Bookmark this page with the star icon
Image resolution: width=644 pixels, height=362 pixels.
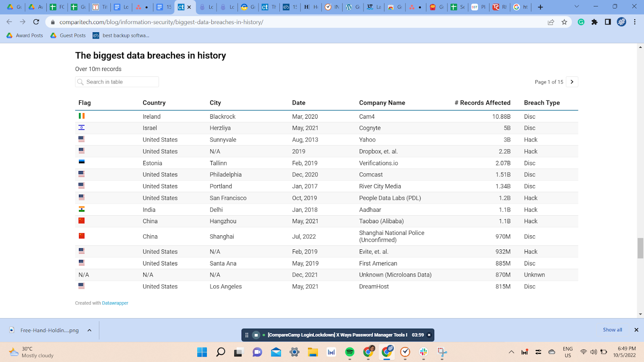point(564,22)
